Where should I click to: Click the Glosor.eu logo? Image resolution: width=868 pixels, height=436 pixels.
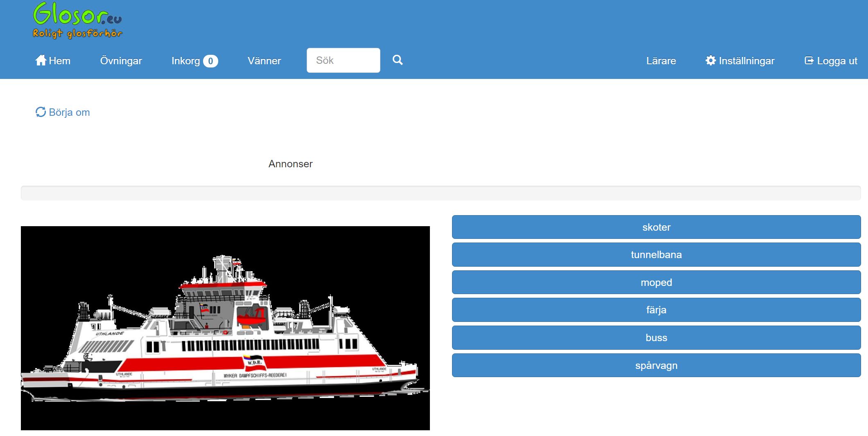click(77, 20)
